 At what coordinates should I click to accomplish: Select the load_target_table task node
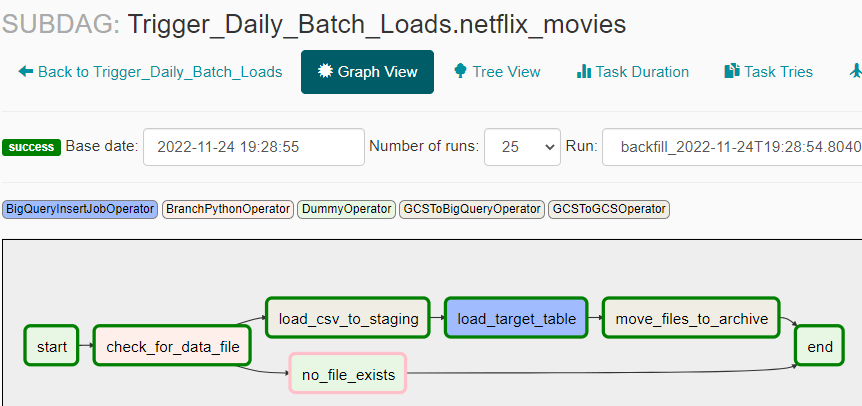[516, 319]
